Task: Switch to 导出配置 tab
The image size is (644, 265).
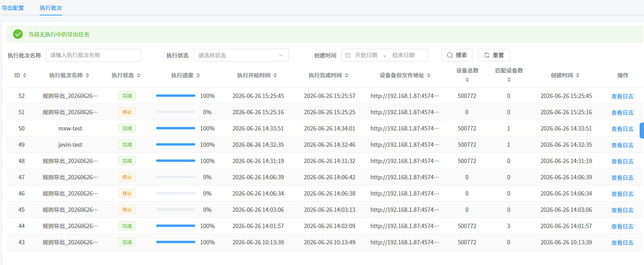Action: (13, 8)
